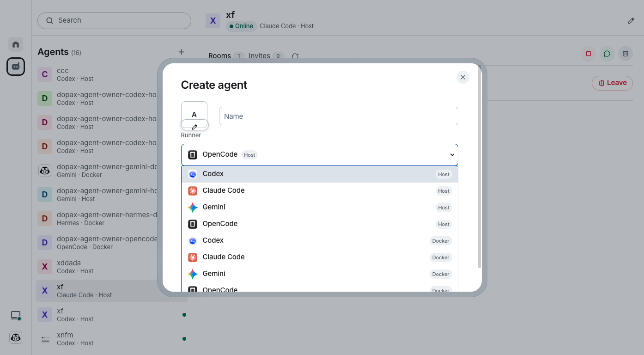Open the Agents robot icon in sidebar

(16, 67)
